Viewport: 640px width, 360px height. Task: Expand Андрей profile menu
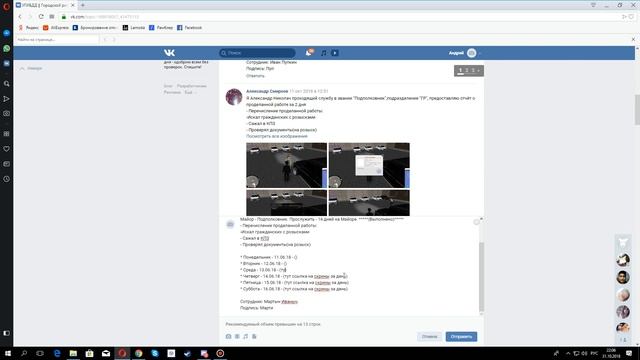[x=465, y=53]
